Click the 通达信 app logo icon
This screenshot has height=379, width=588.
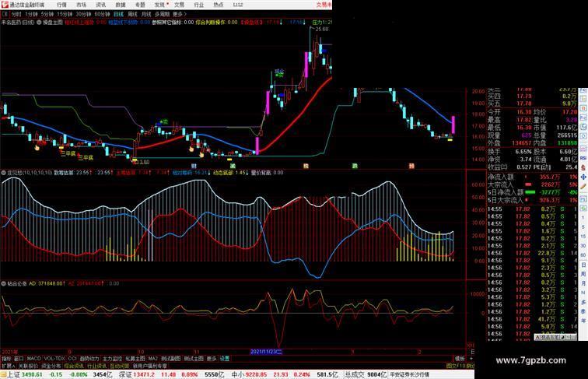click(5, 5)
